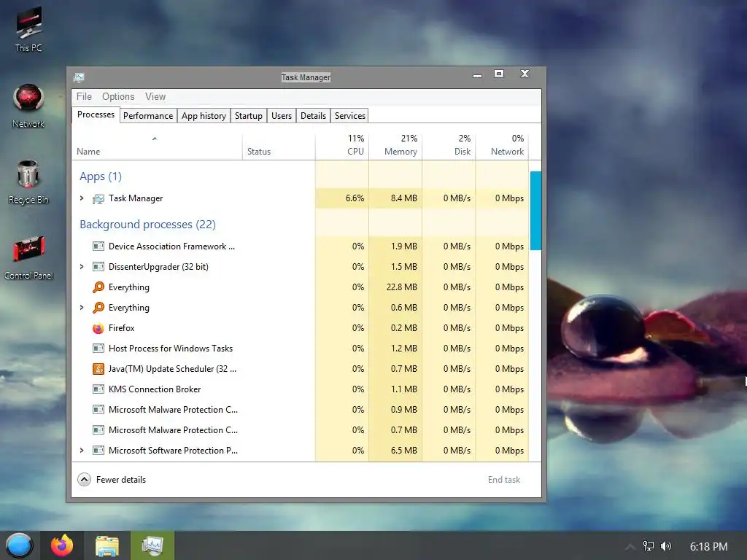Collapse view with Fewer details arrow
Viewport: 747px width, 560px height.
click(85, 480)
